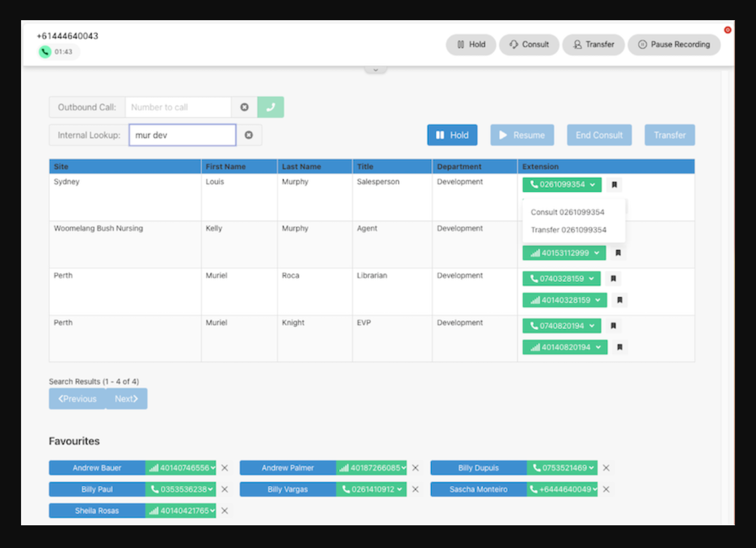This screenshot has height=548, width=756.
Task: Open dropdown for extension 0740328159
Action: point(562,279)
